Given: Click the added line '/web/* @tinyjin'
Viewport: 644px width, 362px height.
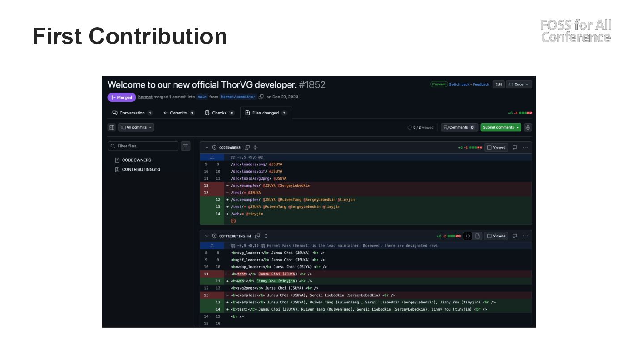Looking at the screenshot, I should [x=366, y=214].
